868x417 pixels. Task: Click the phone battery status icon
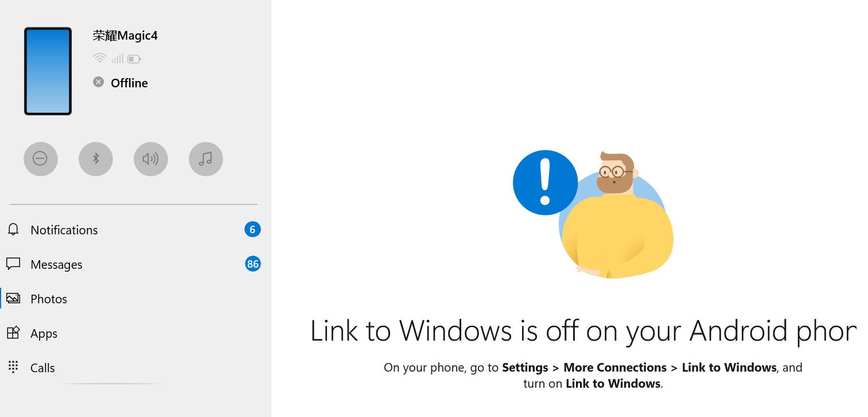(x=134, y=59)
